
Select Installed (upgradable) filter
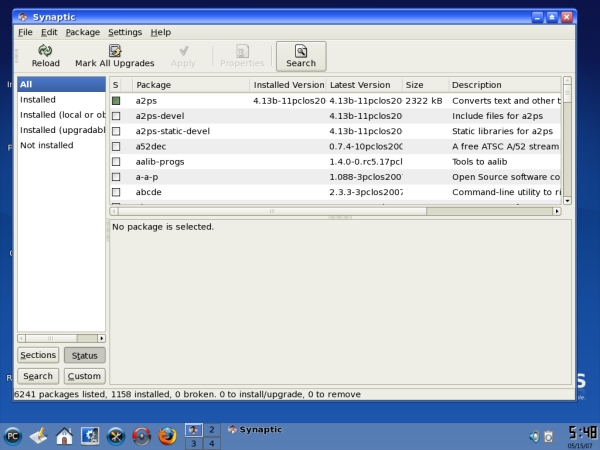click(x=61, y=130)
